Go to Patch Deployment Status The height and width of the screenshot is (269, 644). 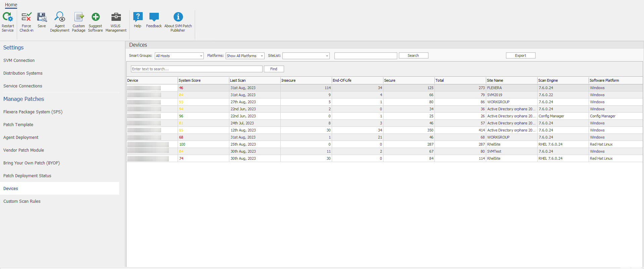[x=27, y=176]
